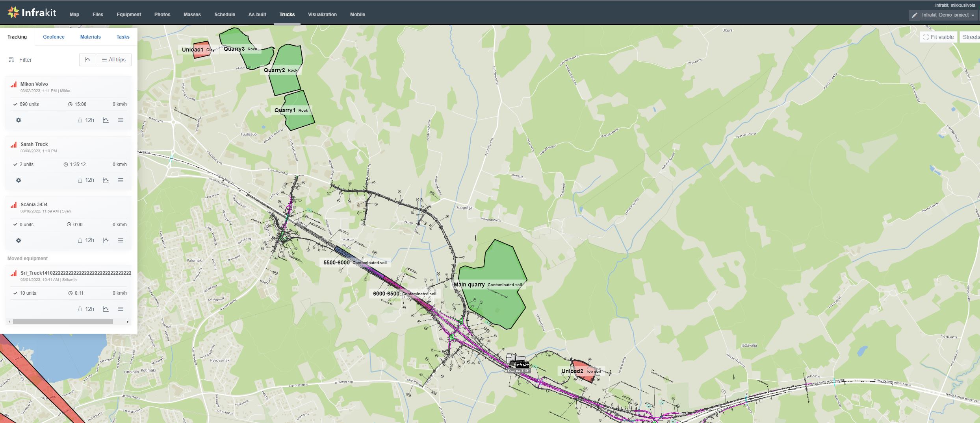
Task: Select the Mikon Volvo truck name
Action: click(x=34, y=84)
